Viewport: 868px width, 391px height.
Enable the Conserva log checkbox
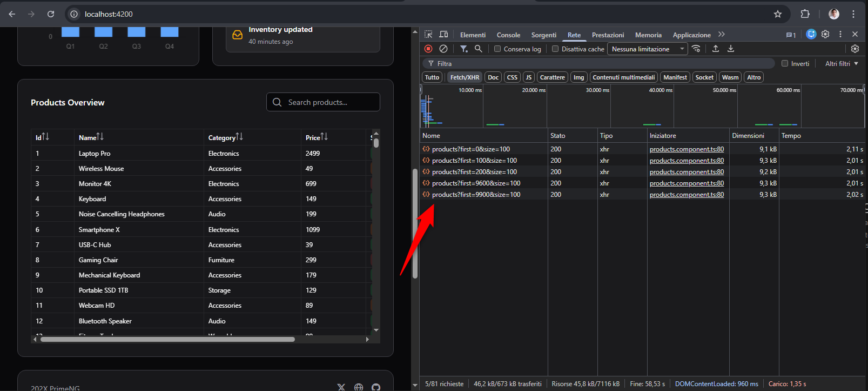click(497, 49)
